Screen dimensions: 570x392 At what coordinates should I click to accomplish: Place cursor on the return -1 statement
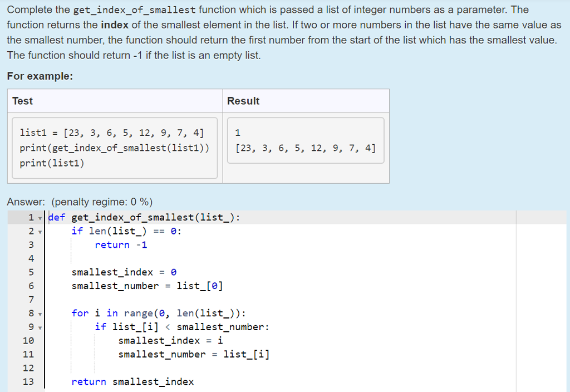(x=120, y=244)
